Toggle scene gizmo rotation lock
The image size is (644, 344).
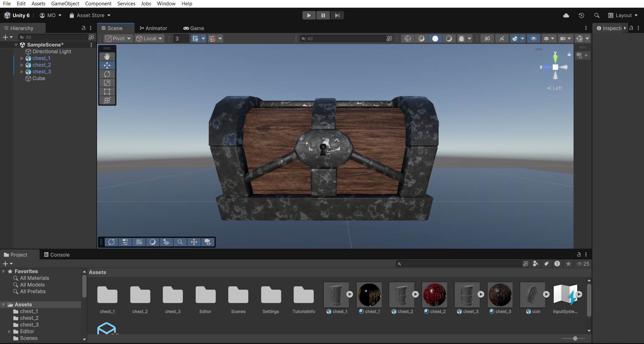tap(569, 54)
